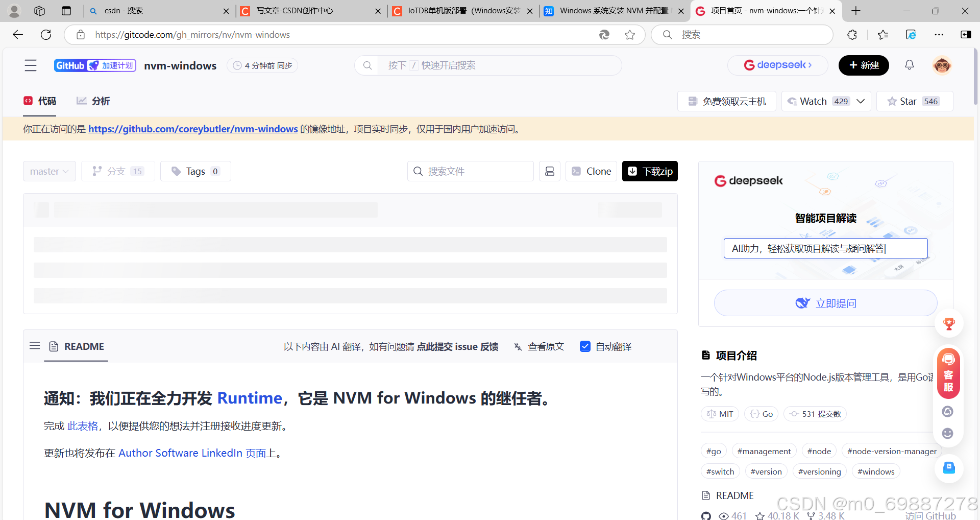The height and width of the screenshot is (520, 980).
Task: Open notifications bell icon
Action: point(909,65)
